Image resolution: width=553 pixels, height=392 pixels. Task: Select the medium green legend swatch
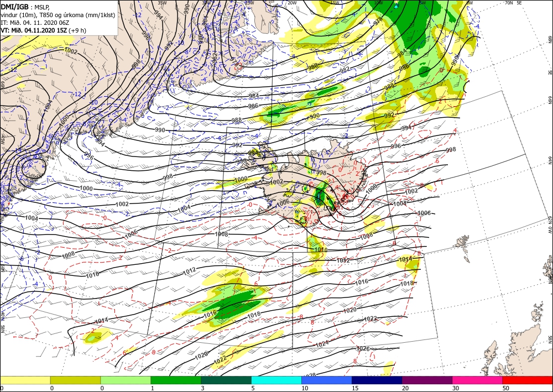176,380
